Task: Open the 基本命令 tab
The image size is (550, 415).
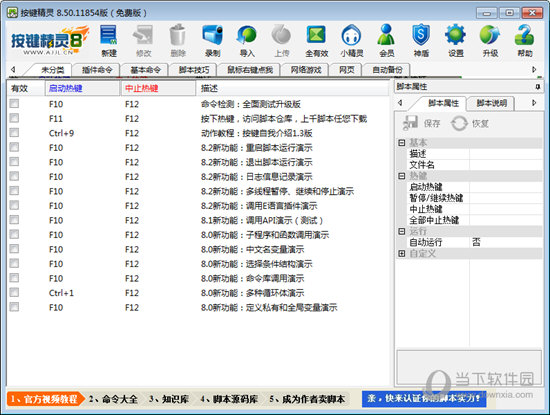Action: tap(146, 70)
